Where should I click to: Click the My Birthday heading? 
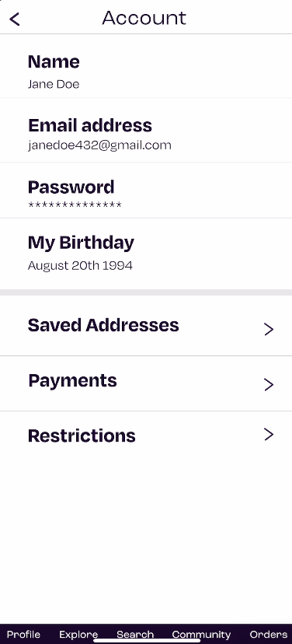(82, 243)
